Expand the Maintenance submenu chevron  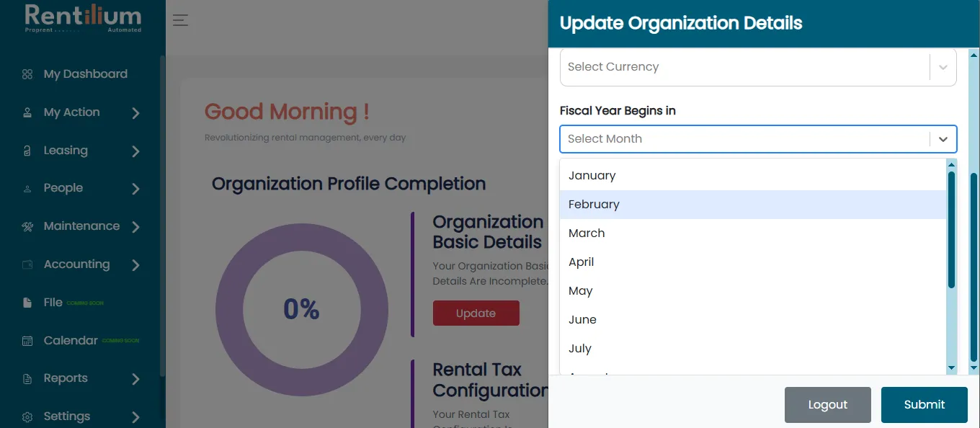click(135, 227)
